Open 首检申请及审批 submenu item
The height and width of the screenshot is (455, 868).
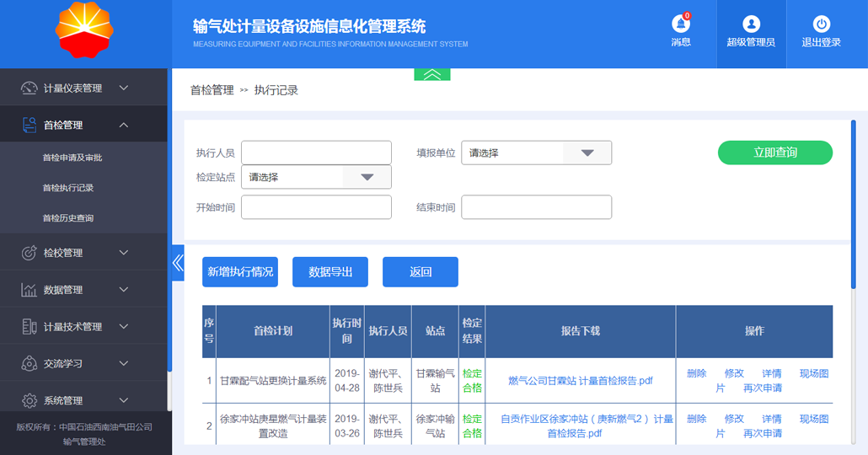(x=72, y=158)
